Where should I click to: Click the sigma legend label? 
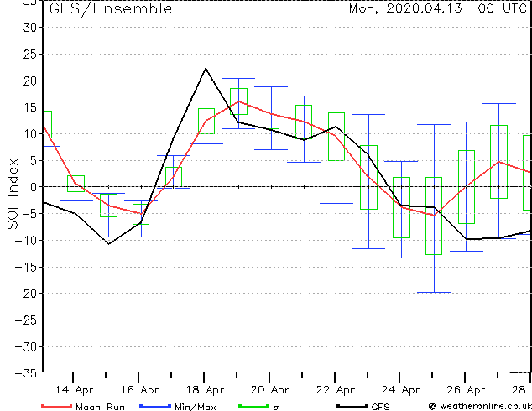[x=276, y=408]
